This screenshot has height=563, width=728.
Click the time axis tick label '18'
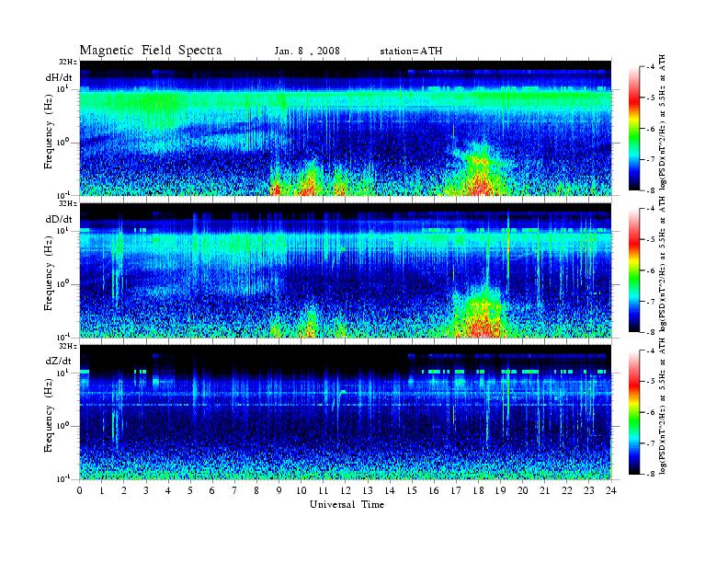478,490
